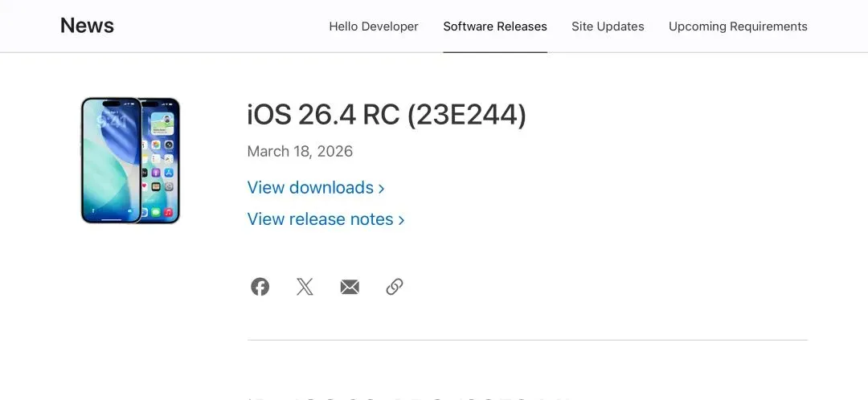Copy the release link with chain icon

(x=394, y=287)
